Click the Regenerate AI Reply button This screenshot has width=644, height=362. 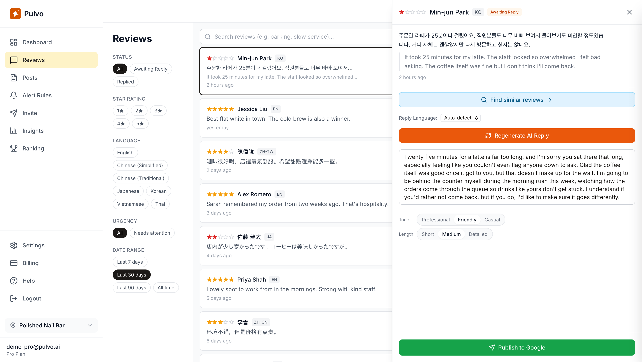(x=517, y=136)
